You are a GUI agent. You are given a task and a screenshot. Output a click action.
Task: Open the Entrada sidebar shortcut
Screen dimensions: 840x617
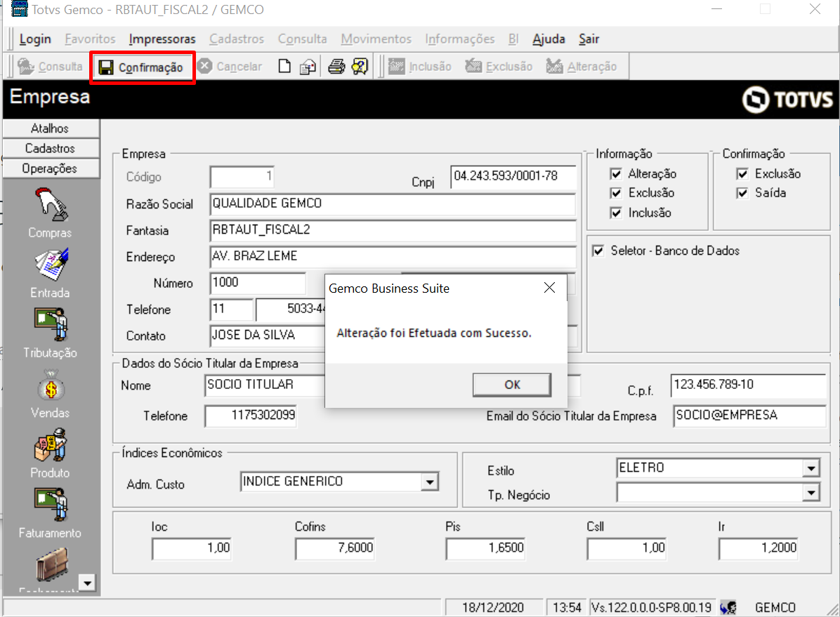[50, 273]
